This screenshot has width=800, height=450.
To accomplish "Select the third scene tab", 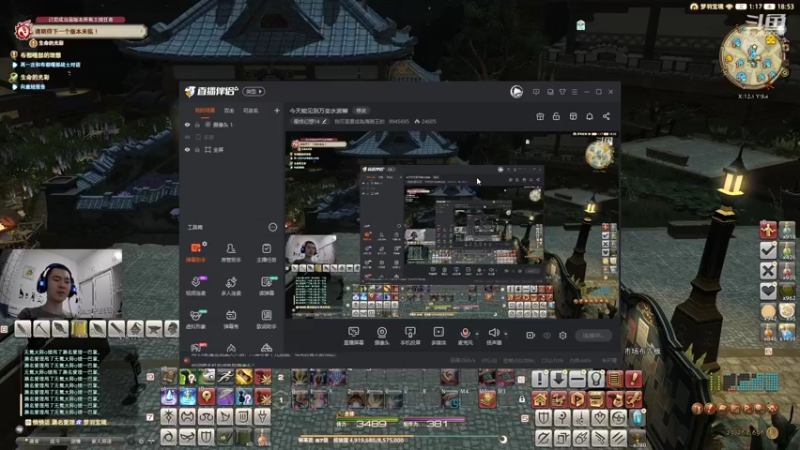I will [x=251, y=110].
